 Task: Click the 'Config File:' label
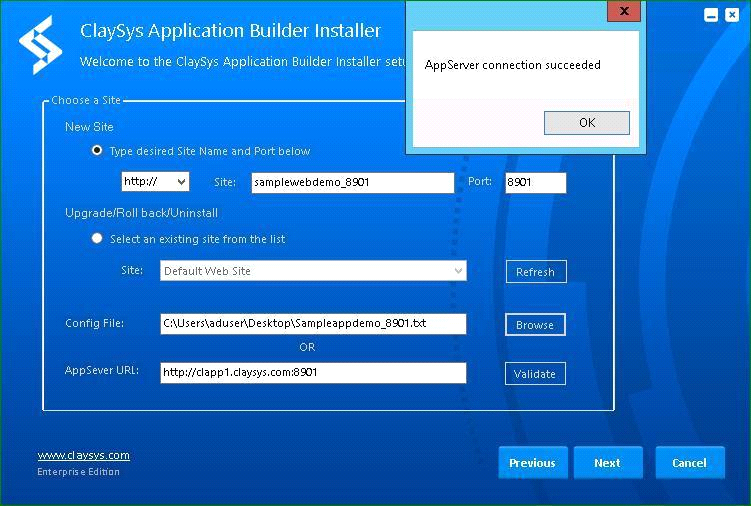point(94,323)
